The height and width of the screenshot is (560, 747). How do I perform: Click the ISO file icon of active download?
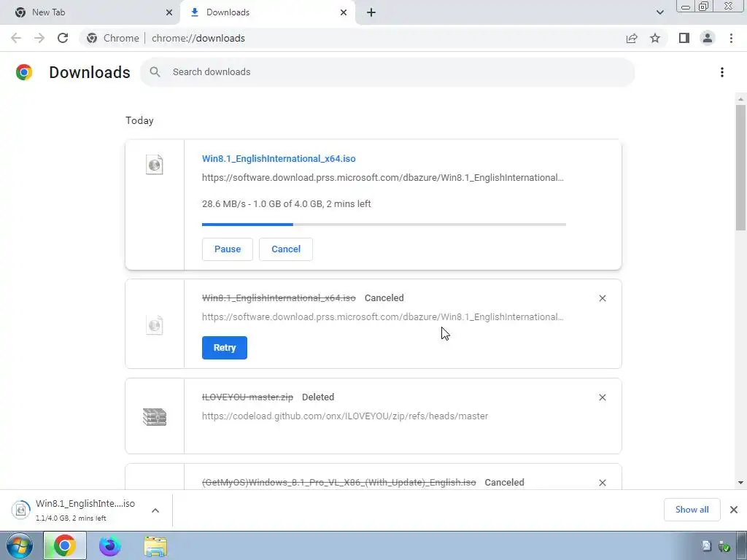(x=155, y=165)
